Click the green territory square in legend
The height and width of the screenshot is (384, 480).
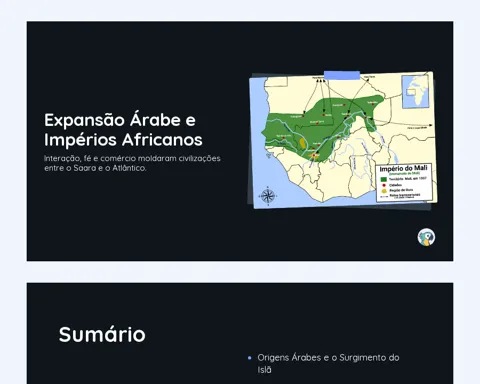tap(384, 179)
